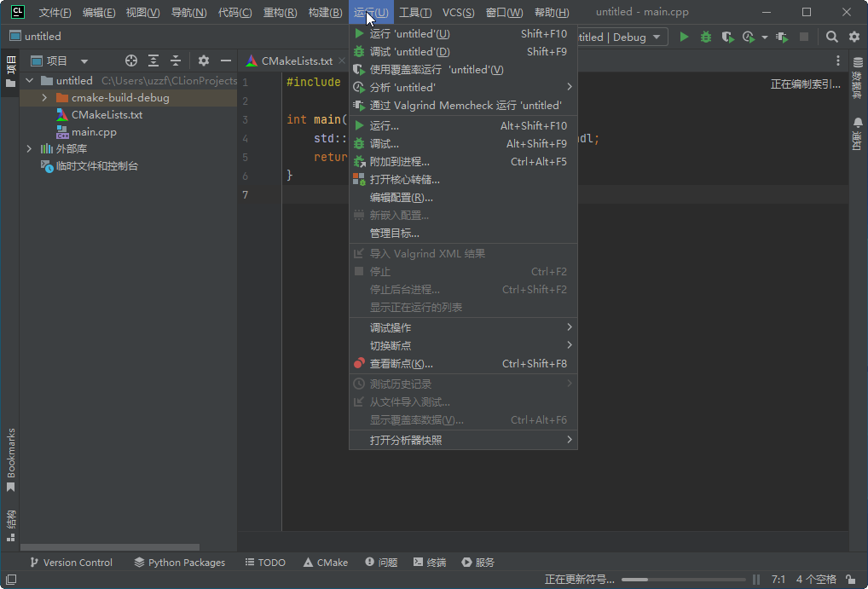The image size is (868, 589).
Task: Click tool windows icon in bottom-left corner
Action: (10, 580)
